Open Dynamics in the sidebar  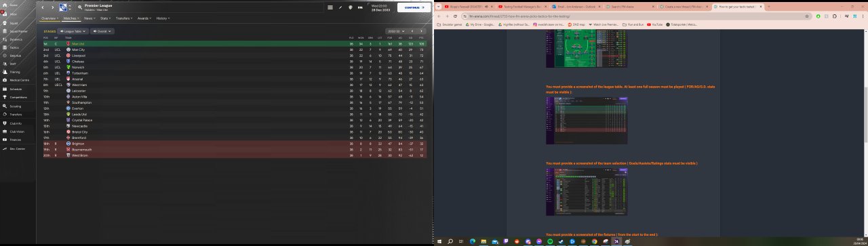coord(16,39)
